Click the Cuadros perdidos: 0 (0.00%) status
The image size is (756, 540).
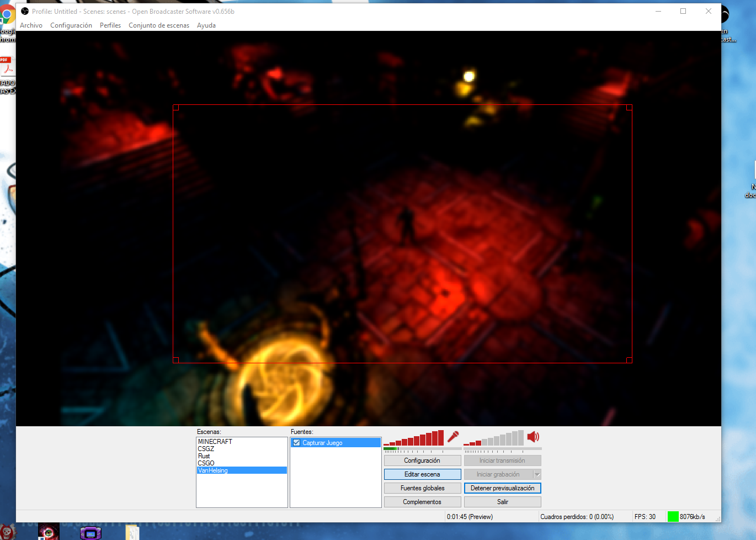click(577, 517)
